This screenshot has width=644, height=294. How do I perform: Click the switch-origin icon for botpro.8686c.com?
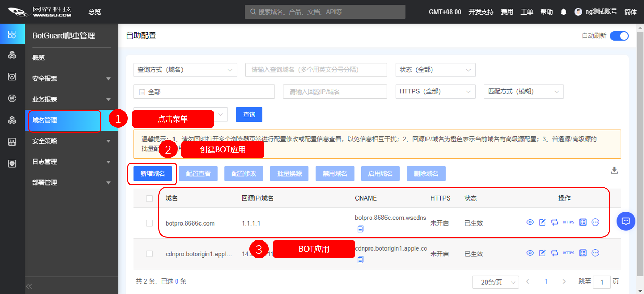point(554,222)
